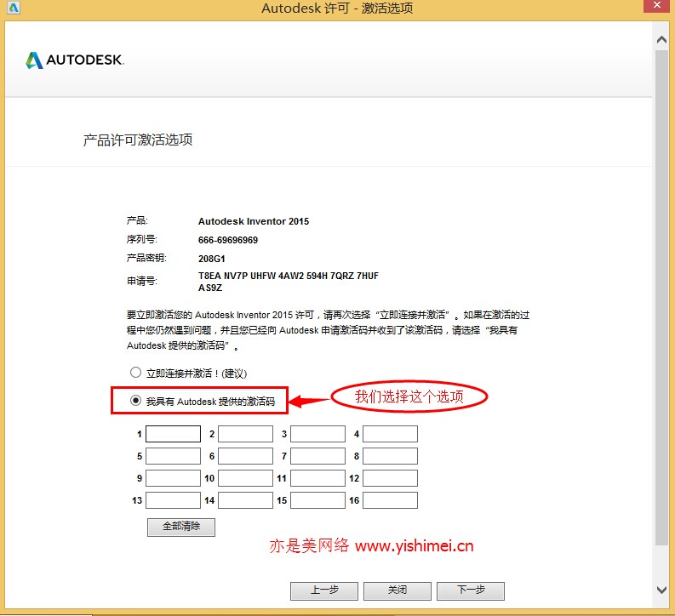Click the Autodesk app icon in the title bar

14,8
